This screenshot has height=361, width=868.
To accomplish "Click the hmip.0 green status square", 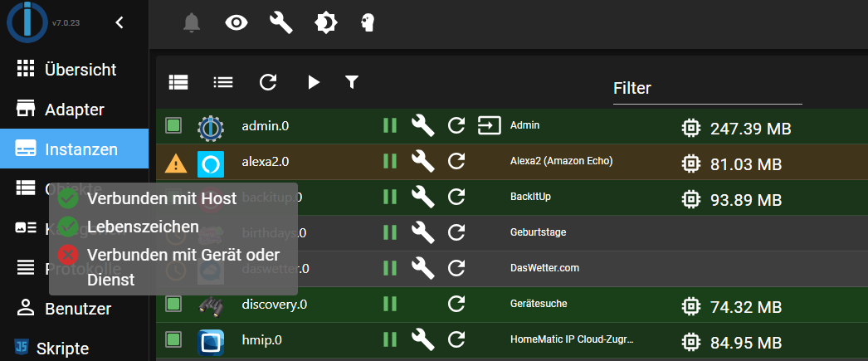I will coord(173,339).
